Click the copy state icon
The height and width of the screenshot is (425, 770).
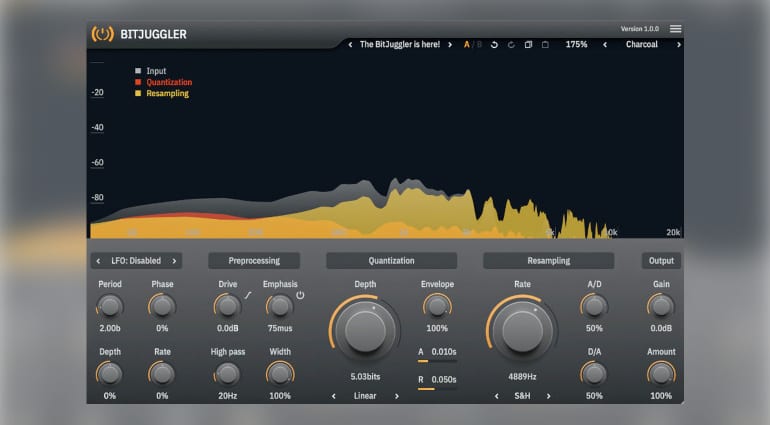tap(528, 45)
